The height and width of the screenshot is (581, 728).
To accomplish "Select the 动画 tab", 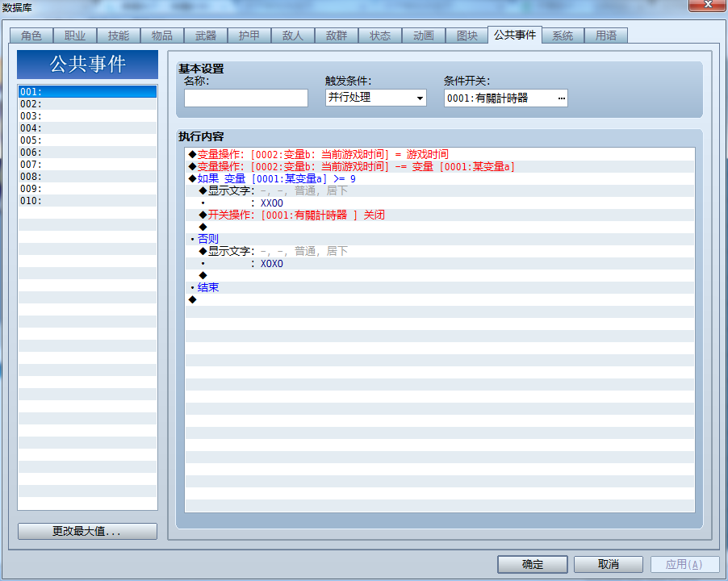I will click(424, 36).
